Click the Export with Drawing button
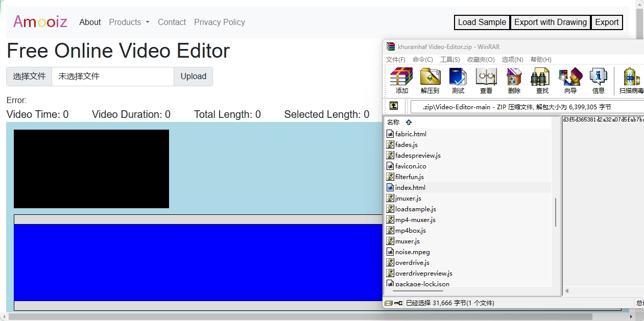Image resolution: width=644 pixels, height=321 pixels. tap(551, 22)
